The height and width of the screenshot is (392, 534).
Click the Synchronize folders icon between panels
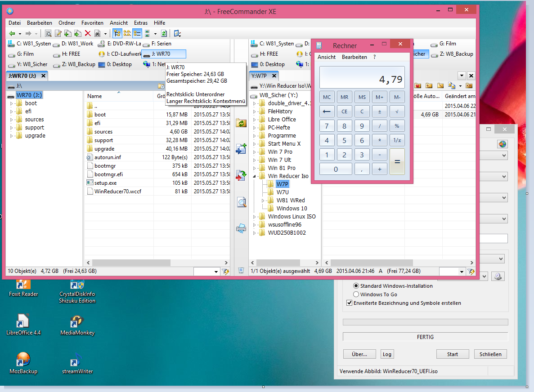pos(241,123)
